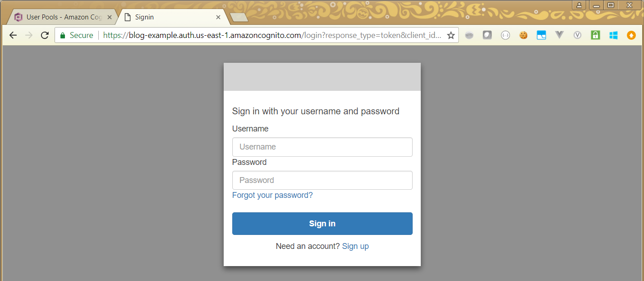Focus the Username input field
Screen dimensions: 644x281
coord(322,147)
